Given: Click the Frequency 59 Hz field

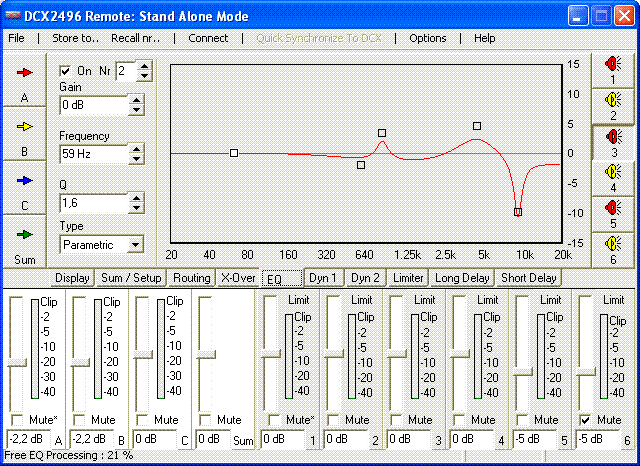Looking at the screenshot, I should click(94, 154).
